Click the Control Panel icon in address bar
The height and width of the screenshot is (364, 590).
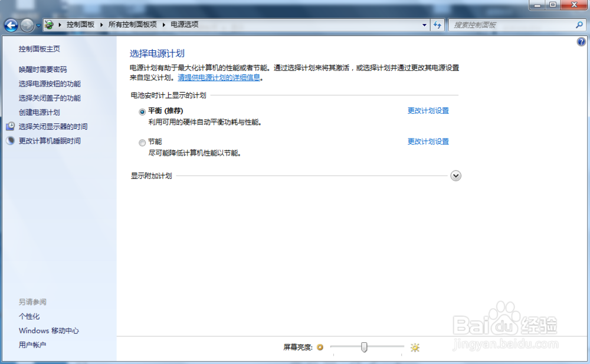(49, 25)
